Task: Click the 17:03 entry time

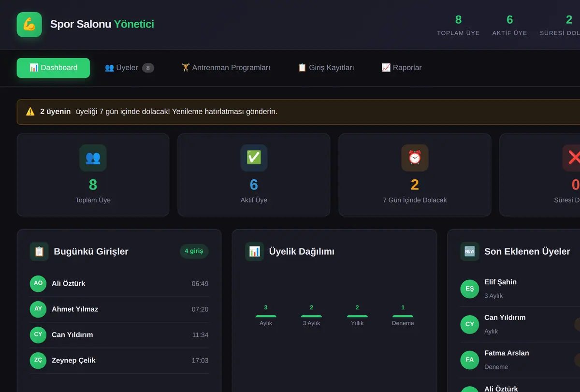Action: (x=200, y=361)
